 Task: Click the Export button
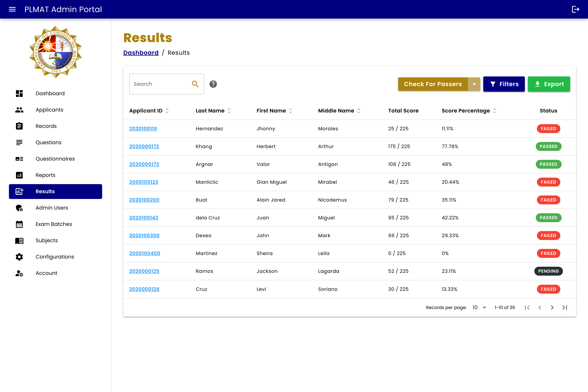549,84
